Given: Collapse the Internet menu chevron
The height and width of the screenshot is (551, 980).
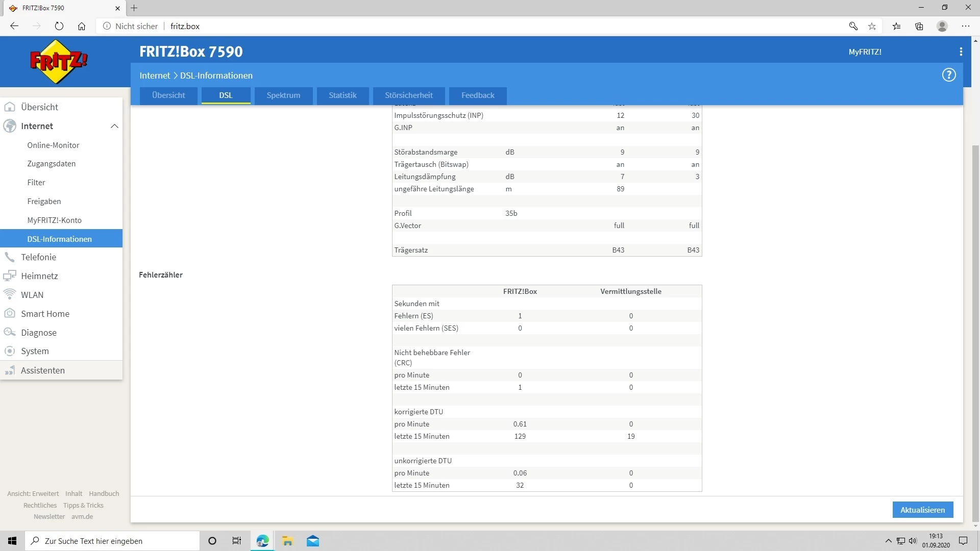Looking at the screenshot, I should tap(114, 126).
